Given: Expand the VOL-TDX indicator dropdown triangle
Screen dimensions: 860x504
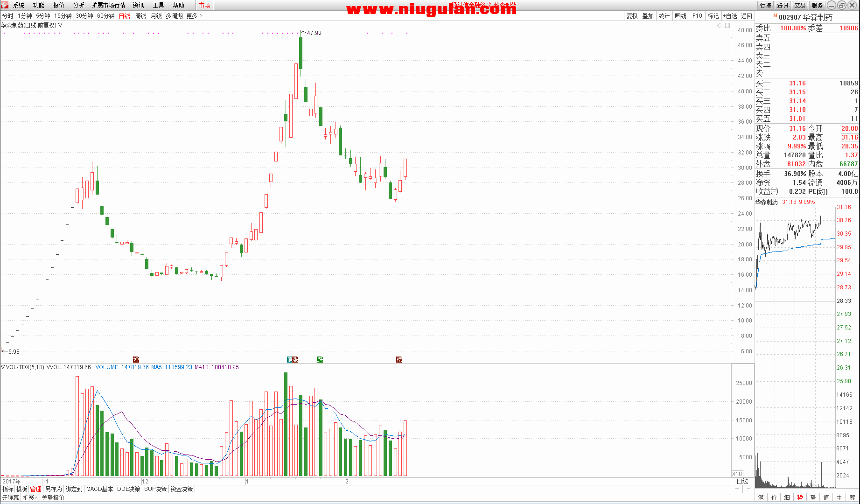Looking at the screenshot, I should pyautogui.click(x=3, y=367).
